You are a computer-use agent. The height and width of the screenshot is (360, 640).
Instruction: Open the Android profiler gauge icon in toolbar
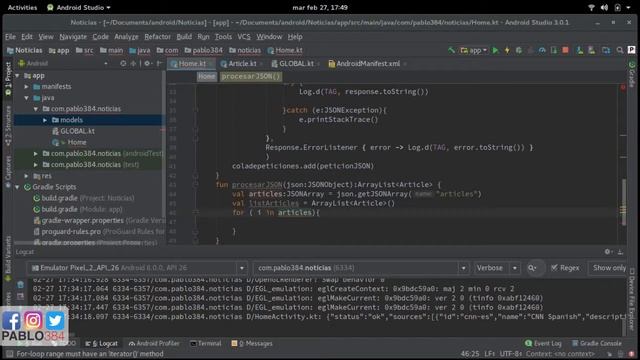click(x=542, y=50)
